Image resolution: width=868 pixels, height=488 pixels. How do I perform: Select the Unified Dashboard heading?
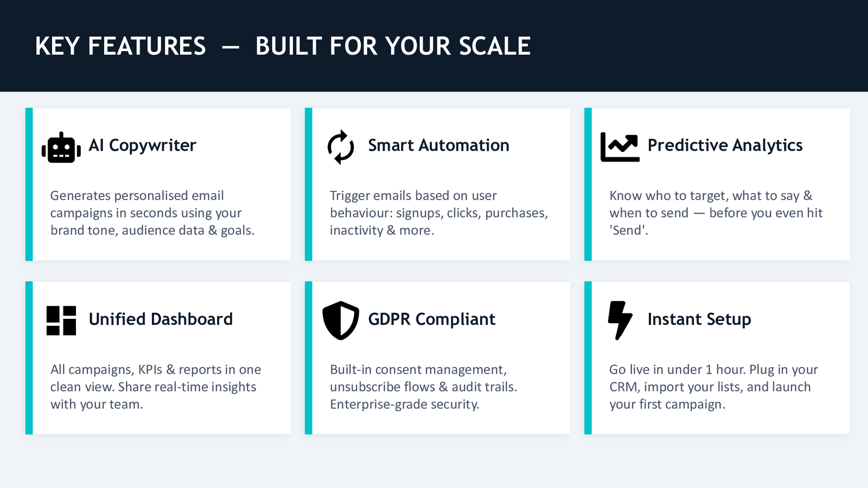point(161,319)
